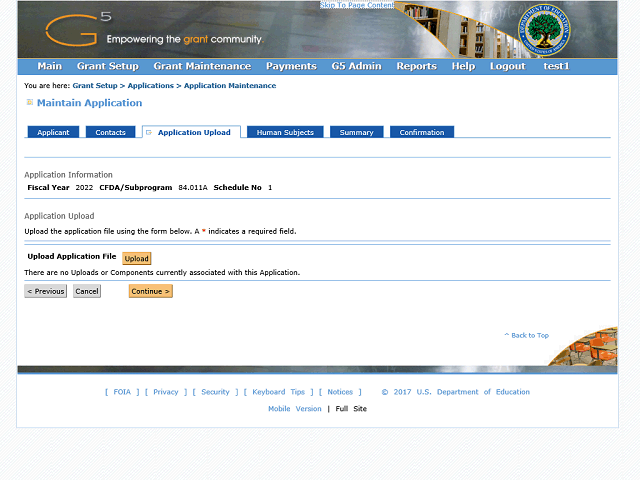Click the Application Upload section heading
This screenshot has width=640, height=480.
tap(59, 216)
